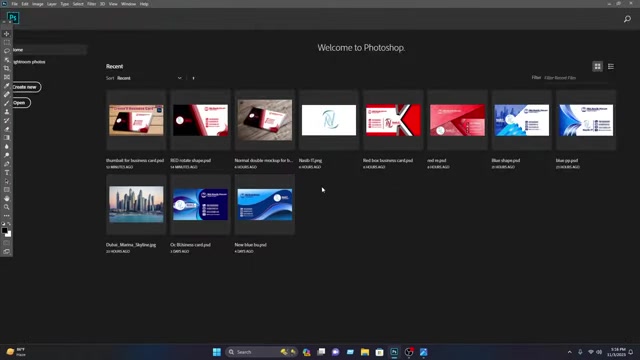Click the Create new button
This screenshot has width=640, height=360.
click(x=26, y=87)
